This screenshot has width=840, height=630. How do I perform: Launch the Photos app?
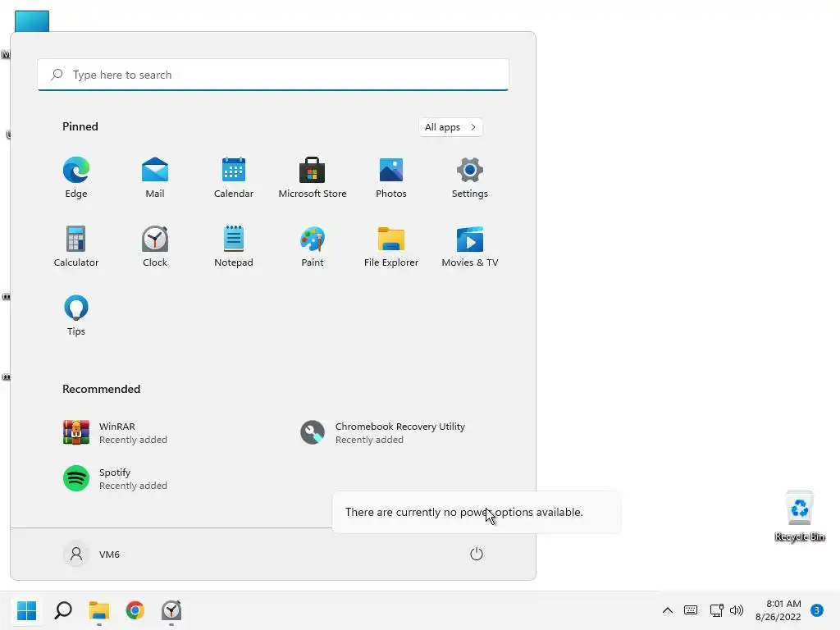(x=391, y=178)
